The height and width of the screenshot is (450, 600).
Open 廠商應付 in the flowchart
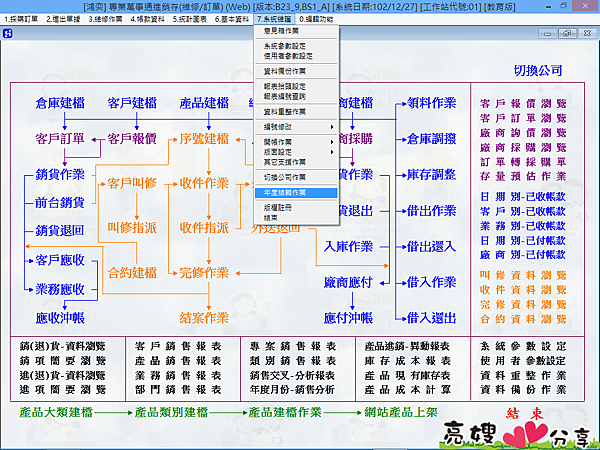click(x=348, y=282)
